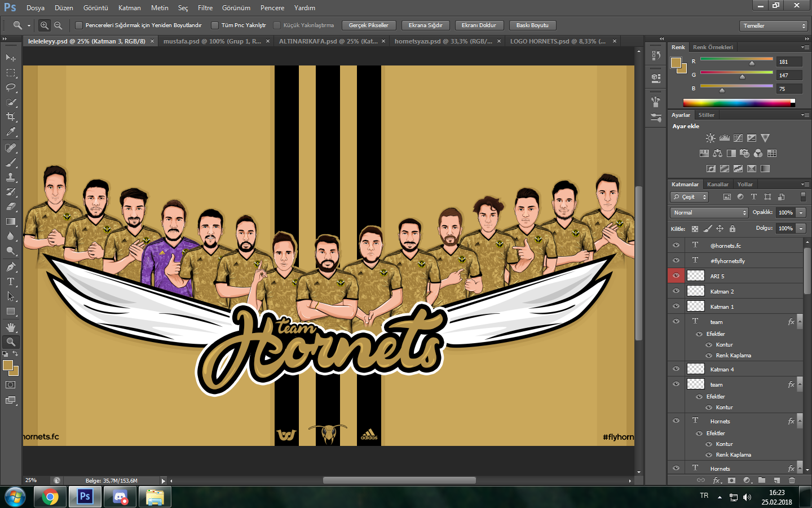Toggle visibility of ARI 5 layer
This screenshot has height=508, width=812.
click(676, 276)
